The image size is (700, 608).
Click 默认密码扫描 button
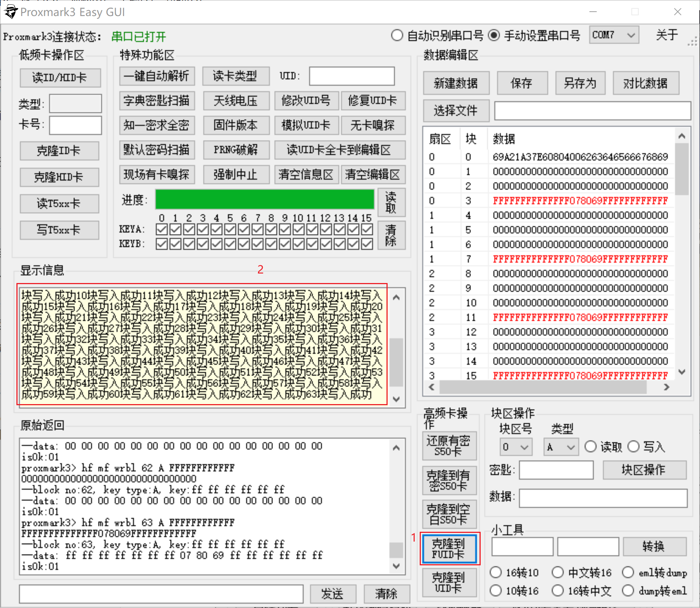tap(157, 150)
